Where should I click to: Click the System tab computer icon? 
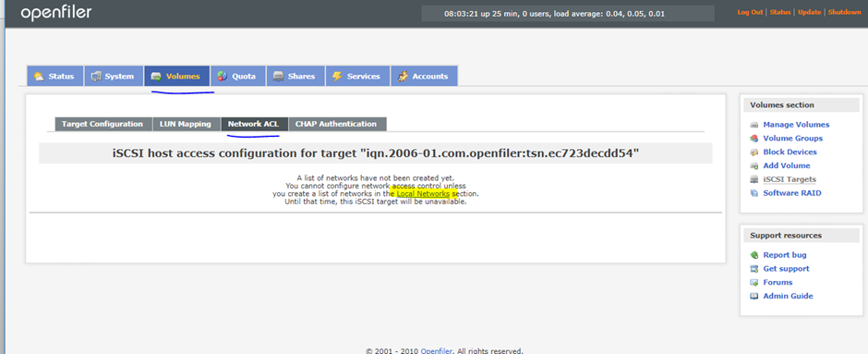pos(96,77)
